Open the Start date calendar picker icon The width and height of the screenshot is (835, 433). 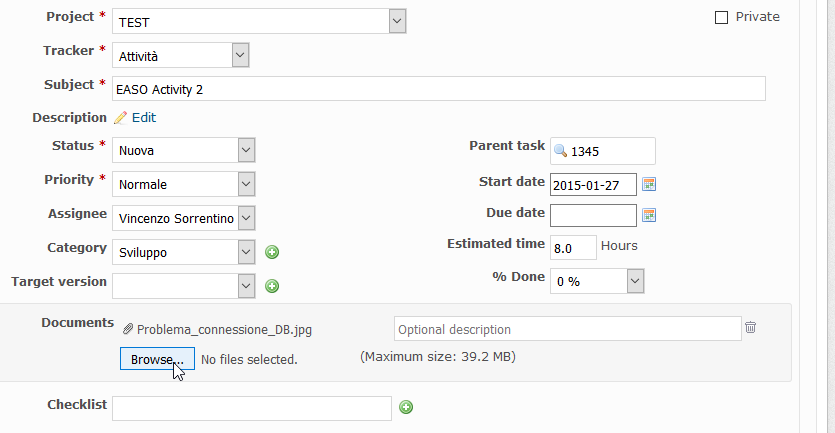click(x=649, y=184)
